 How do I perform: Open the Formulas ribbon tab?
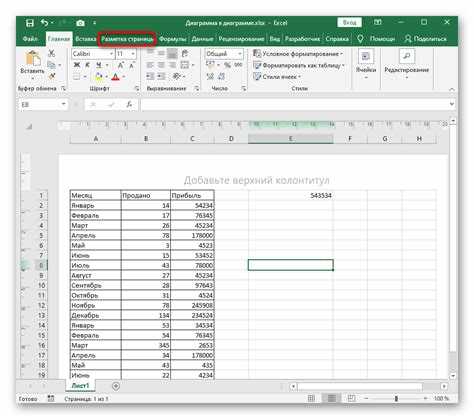coord(172,39)
